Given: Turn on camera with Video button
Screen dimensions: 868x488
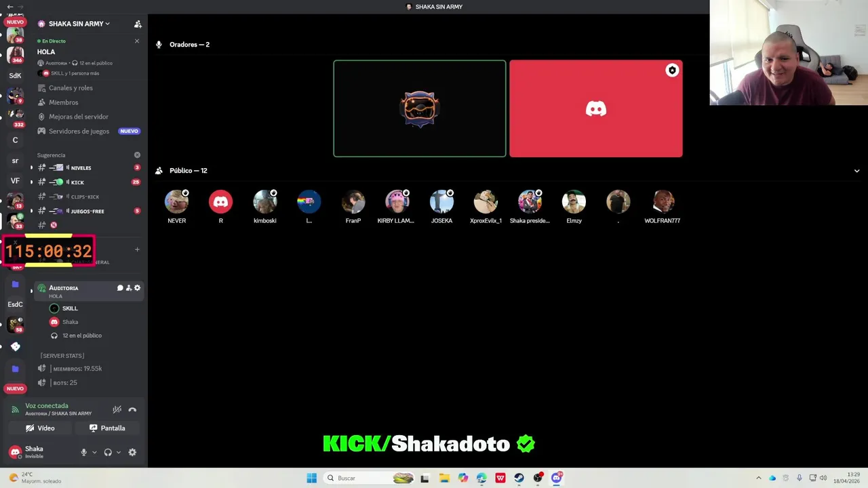Looking at the screenshot, I should [x=40, y=428].
